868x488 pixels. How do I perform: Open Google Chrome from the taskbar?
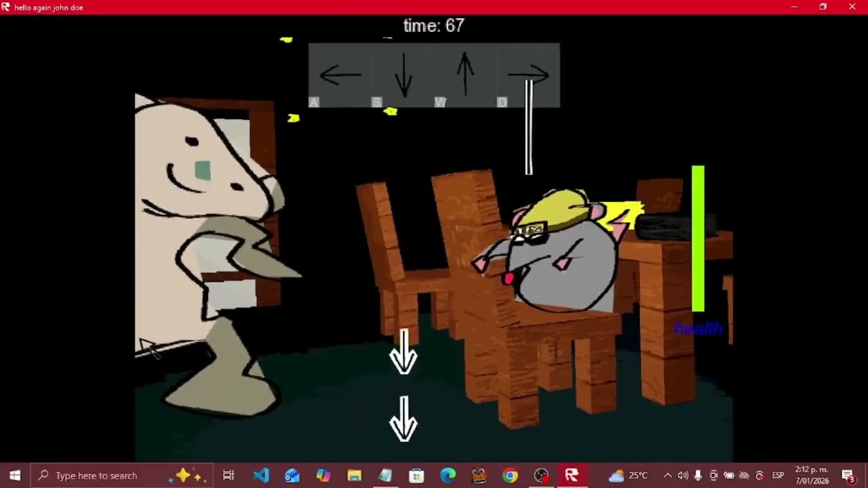coord(510,475)
